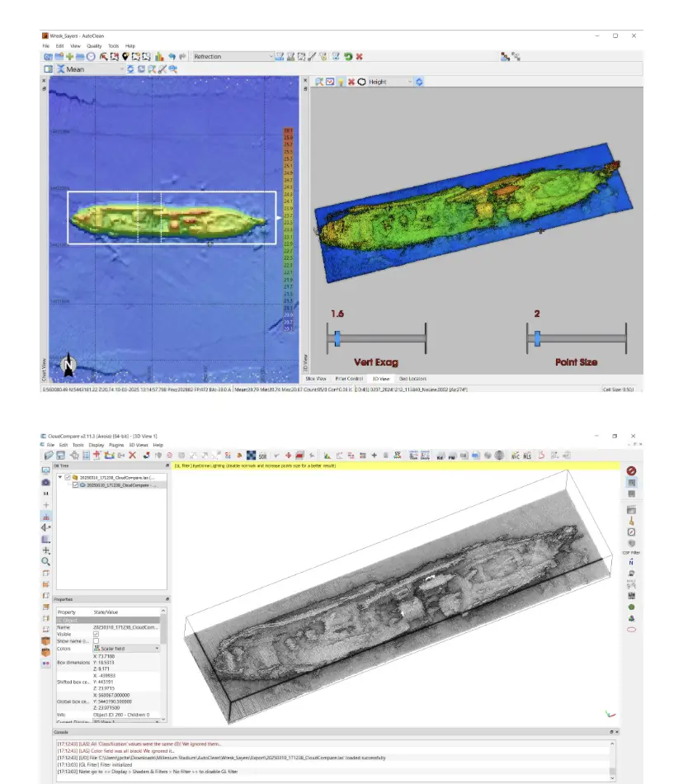Switch to the Slice View tab

[x=317, y=379]
